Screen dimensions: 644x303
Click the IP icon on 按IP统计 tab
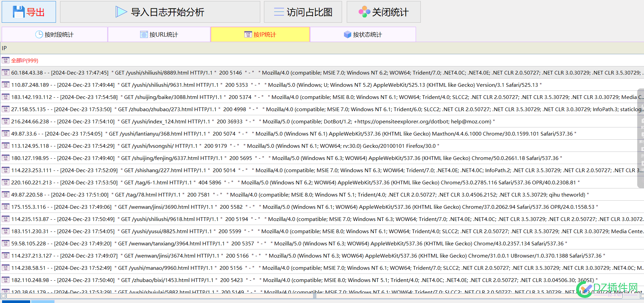(x=248, y=35)
